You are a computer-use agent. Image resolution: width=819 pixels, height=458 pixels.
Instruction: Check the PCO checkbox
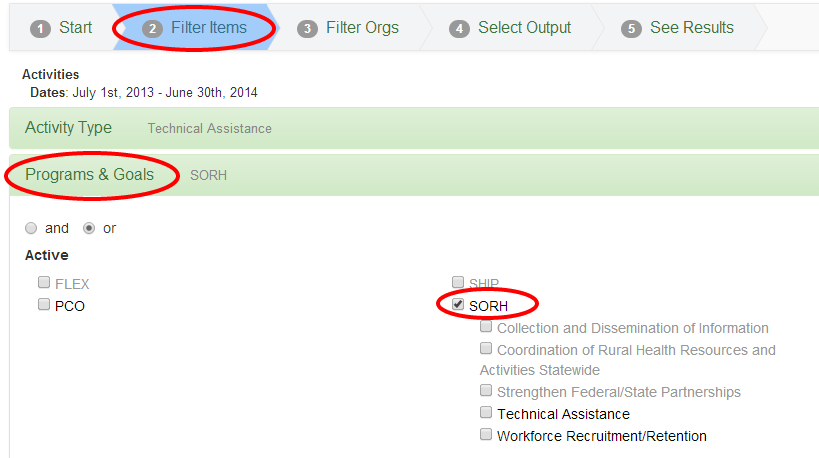click(44, 304)
